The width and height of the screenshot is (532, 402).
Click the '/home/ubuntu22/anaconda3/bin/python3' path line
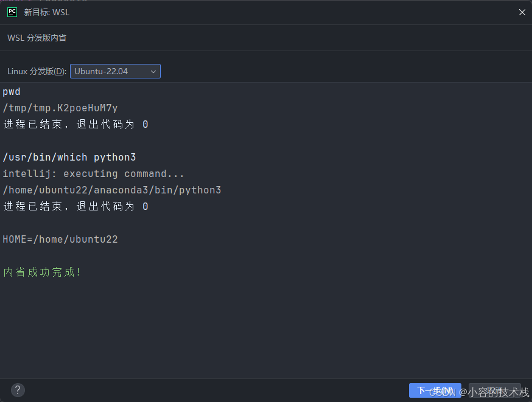(x=111, y=190)
